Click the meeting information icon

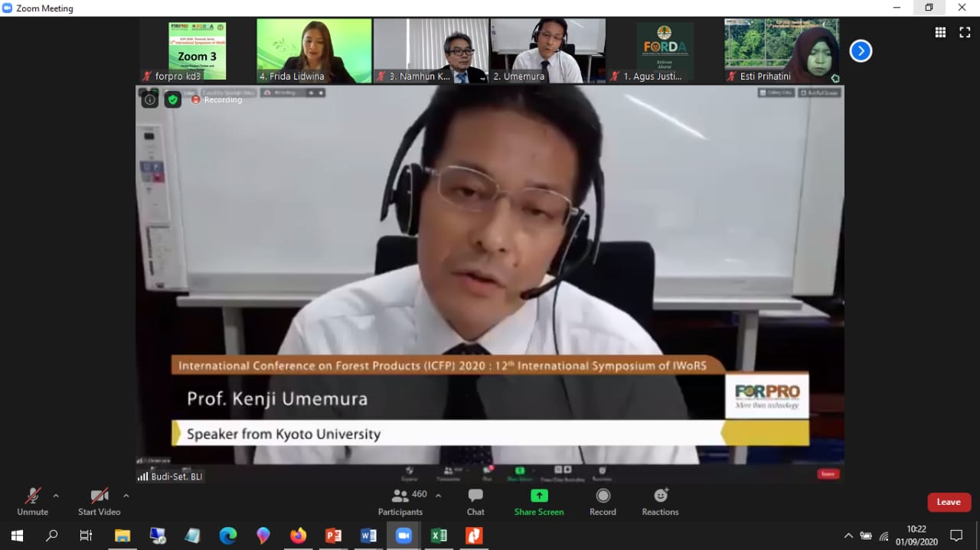pyautogui.click(x=150, y=99)
